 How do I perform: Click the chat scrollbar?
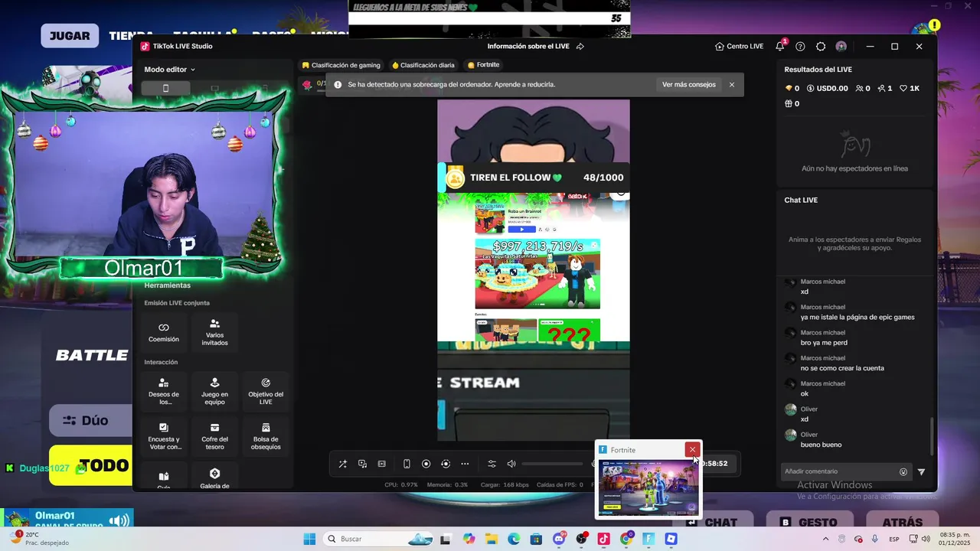(x=932, y=435)
